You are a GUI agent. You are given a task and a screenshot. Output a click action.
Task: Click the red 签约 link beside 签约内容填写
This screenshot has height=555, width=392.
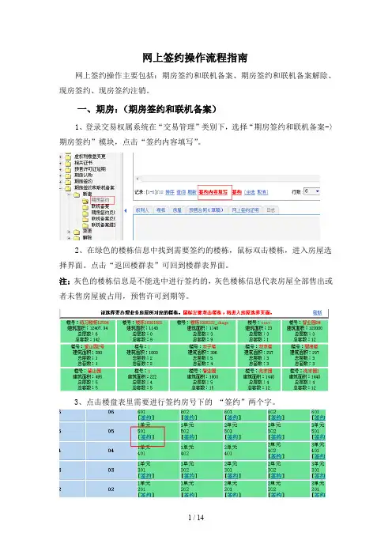pyautogui.click(x=237, y=192)
